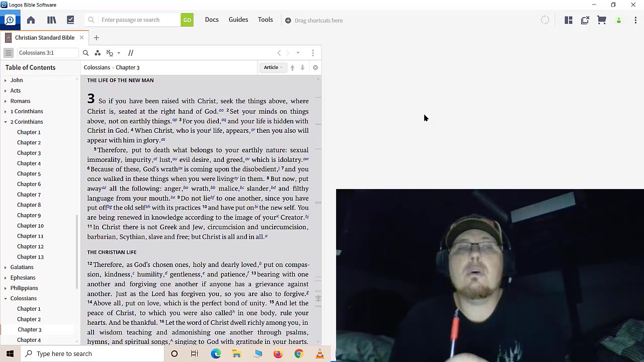Open Google Chrome from the taskbar

coord(299,353)
